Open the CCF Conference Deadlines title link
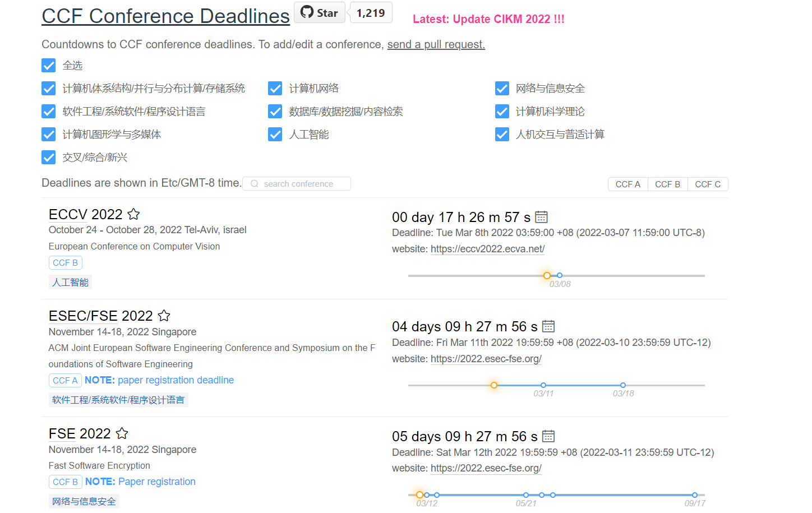 tap(165, 16)
